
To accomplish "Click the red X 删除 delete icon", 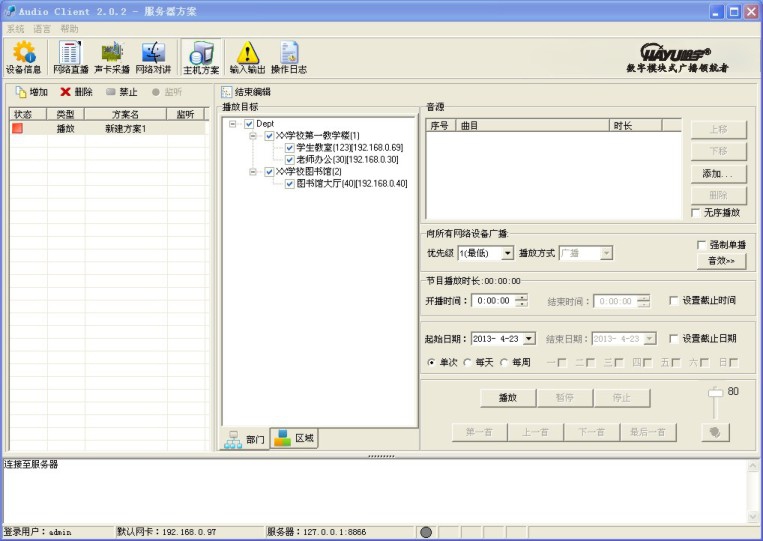I will tap(65, 92).
